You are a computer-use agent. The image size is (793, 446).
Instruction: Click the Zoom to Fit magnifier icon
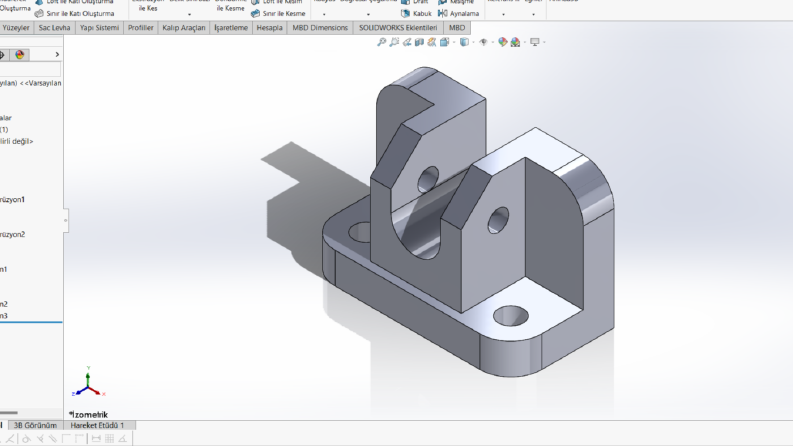(x=381, y=42)
